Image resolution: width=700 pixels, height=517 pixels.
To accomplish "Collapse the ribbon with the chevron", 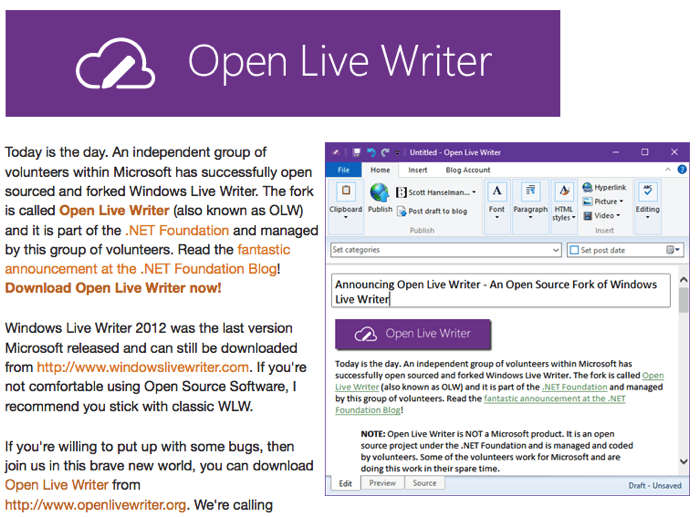I will pyautogui.click(x=668, y=170).
